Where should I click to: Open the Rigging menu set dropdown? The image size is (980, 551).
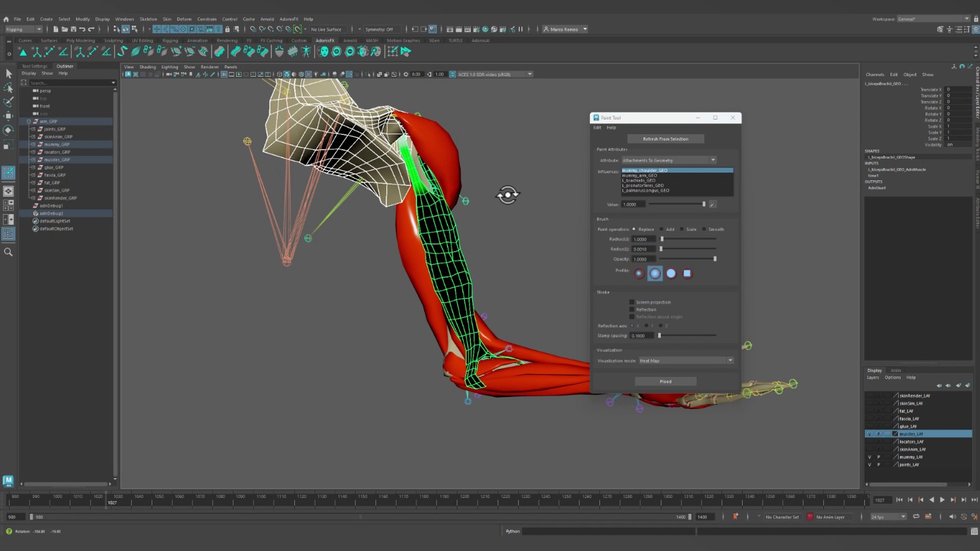[x=24, y=29]
